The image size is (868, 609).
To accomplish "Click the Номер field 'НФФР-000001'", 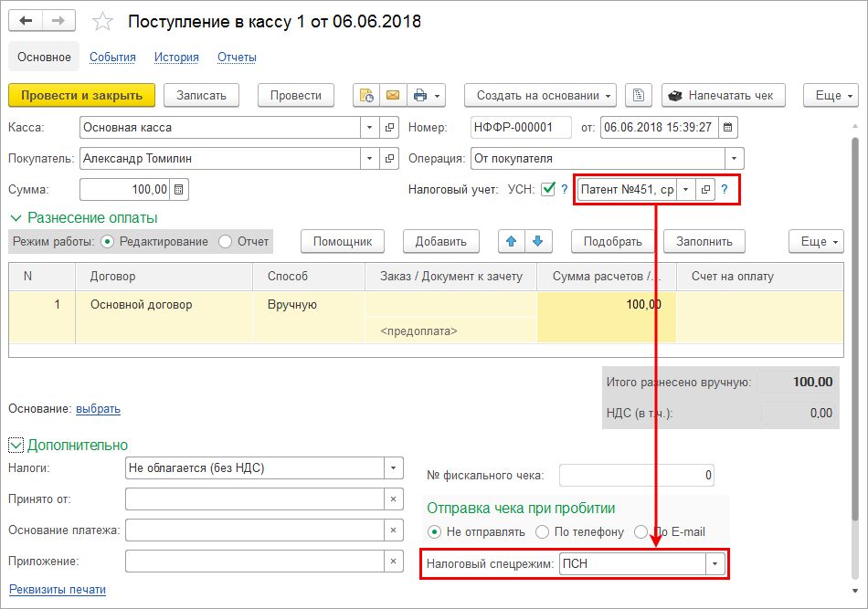I will pyautogui.click(x=521, y=127).
